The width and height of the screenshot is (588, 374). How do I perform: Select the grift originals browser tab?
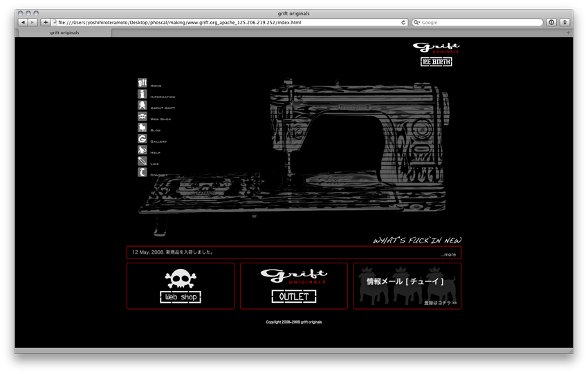pos(64,32)
